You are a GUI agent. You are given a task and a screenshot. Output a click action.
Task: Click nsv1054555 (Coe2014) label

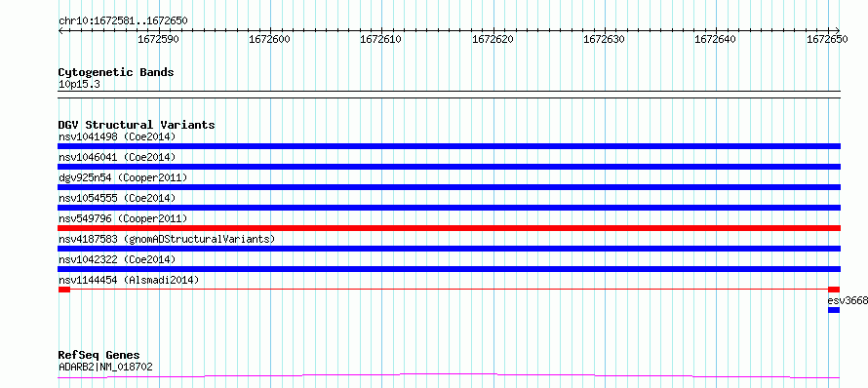pyautogui.click(x=117, y=198)
